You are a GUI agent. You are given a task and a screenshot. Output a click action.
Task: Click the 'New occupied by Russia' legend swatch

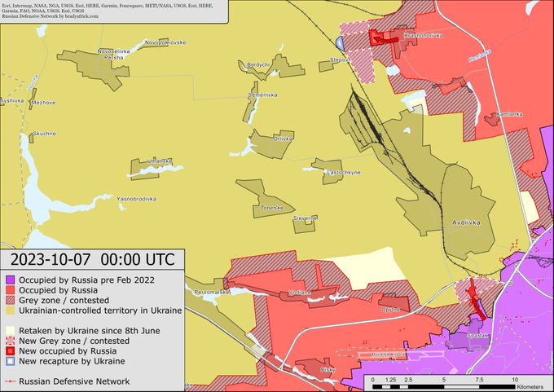click(x=11, y=351)
